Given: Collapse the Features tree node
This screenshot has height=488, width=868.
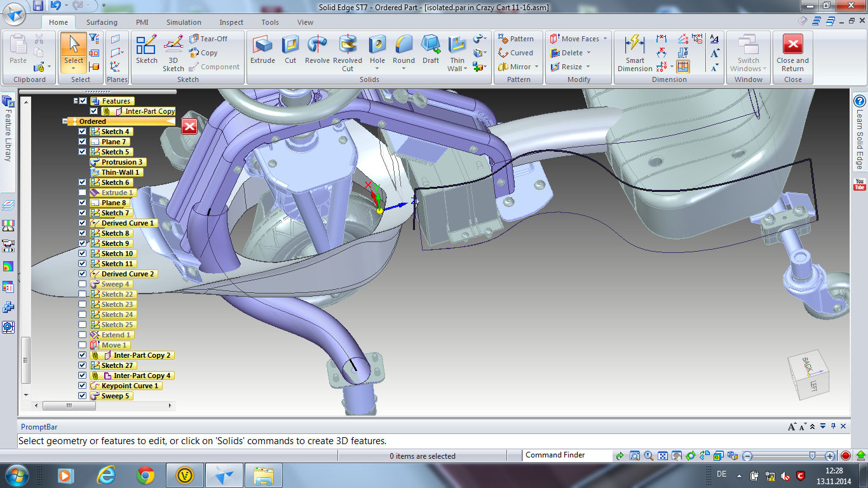Looking at the screenshot, I should (76, 101).
